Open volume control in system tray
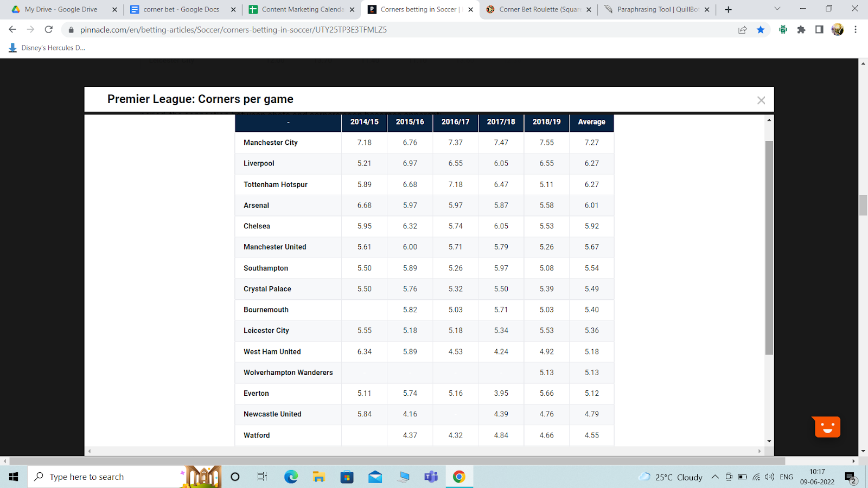The height and width of the screenshot is (488, 868). 769,477
